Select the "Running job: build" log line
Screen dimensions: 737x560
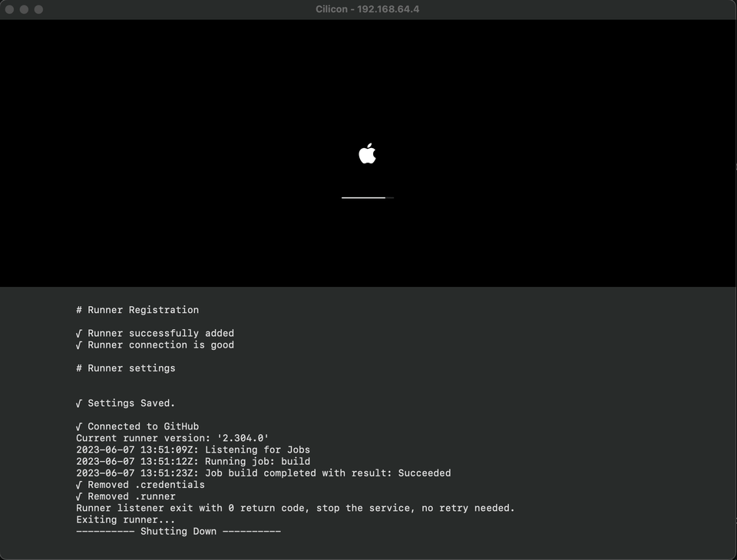coord(193,461)
